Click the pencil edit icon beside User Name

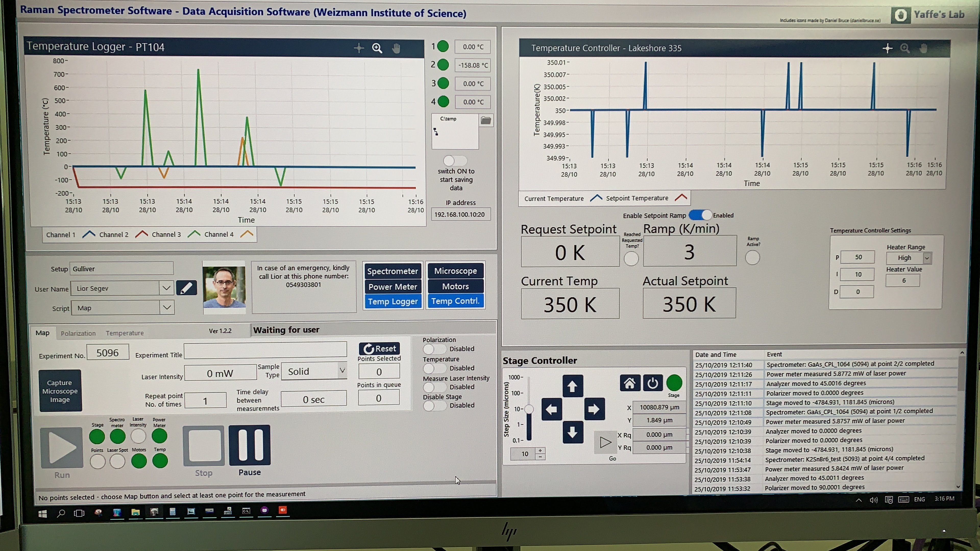(186, 288)
